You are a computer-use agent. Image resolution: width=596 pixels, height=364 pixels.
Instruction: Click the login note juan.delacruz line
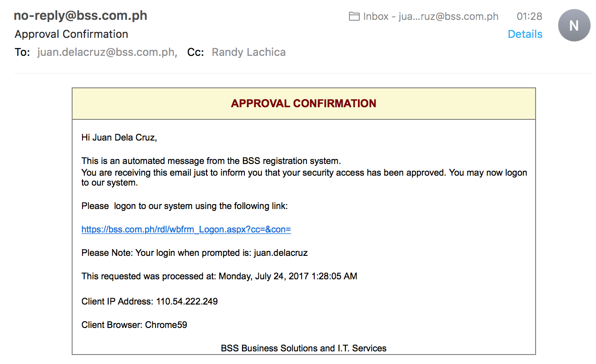(x=194, y=253)
